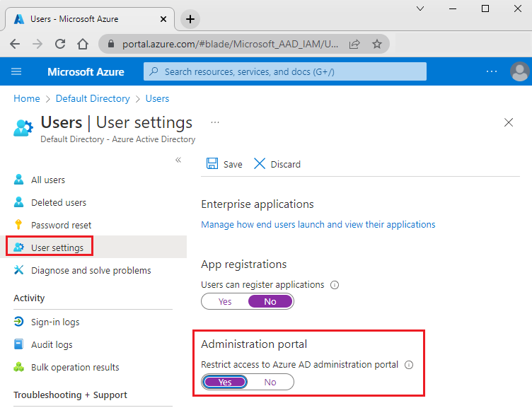
Task: Open the top bar ellipsis menu
Action: [491, 71]
